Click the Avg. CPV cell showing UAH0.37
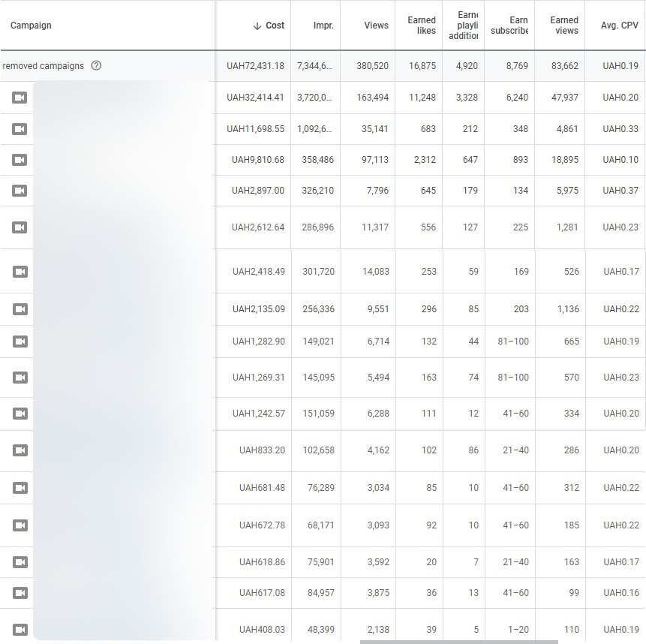Image resolution: width=646 pixels, height=644 pixels. 620,191
